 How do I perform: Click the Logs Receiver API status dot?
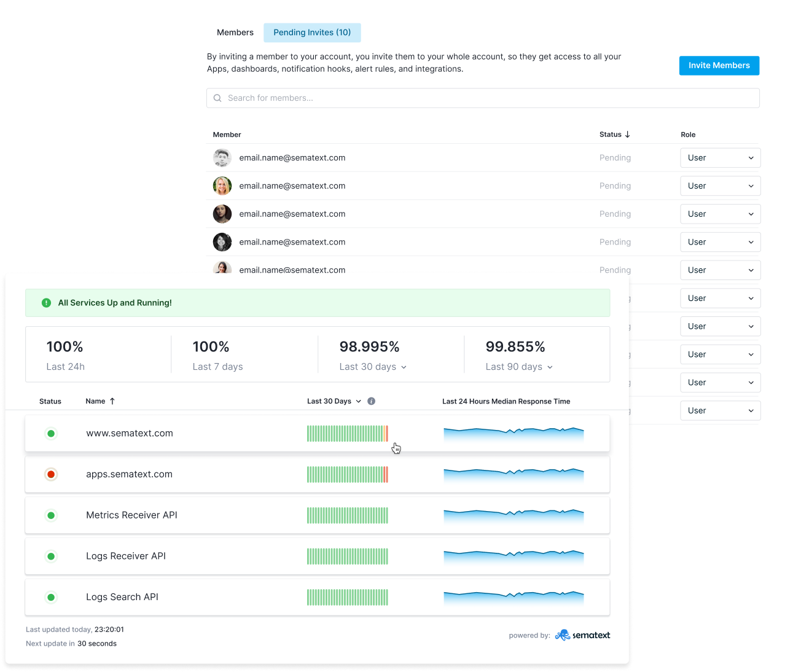coord(51,557)
